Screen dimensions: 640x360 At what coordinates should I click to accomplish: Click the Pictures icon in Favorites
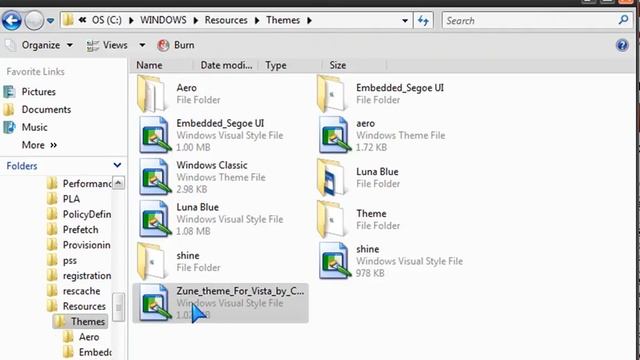[9, 92]
